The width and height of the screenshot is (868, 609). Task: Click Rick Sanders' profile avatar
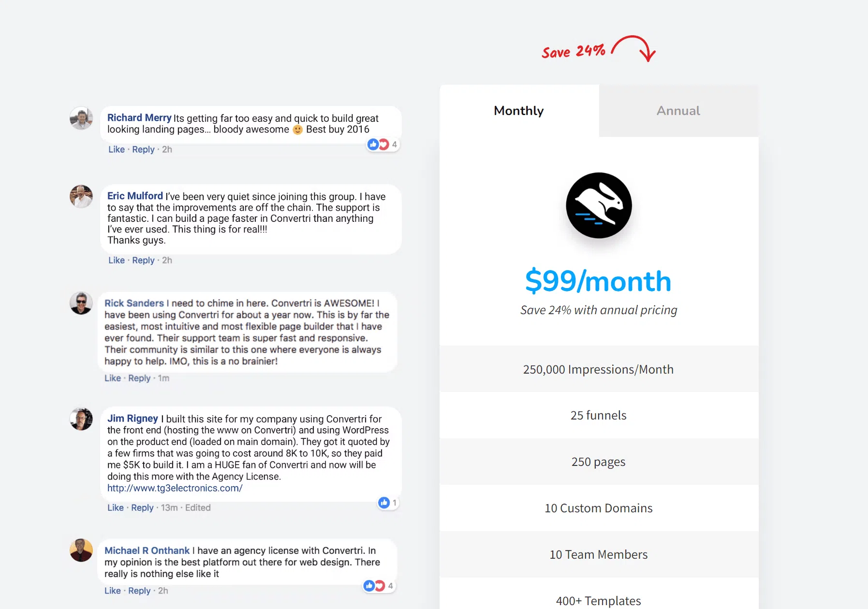[81, 303]
